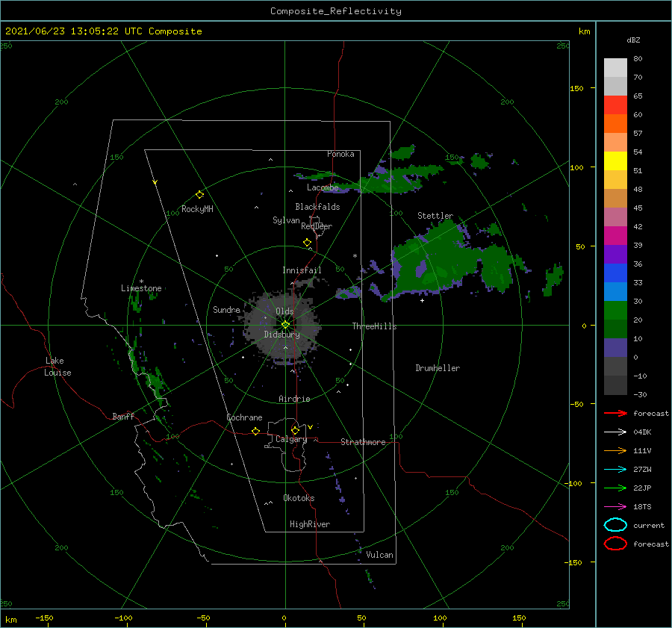The image size is (672, 628).
Task: Select the light blue 30-33 dBZ swatch
Action: pos(615,292)
